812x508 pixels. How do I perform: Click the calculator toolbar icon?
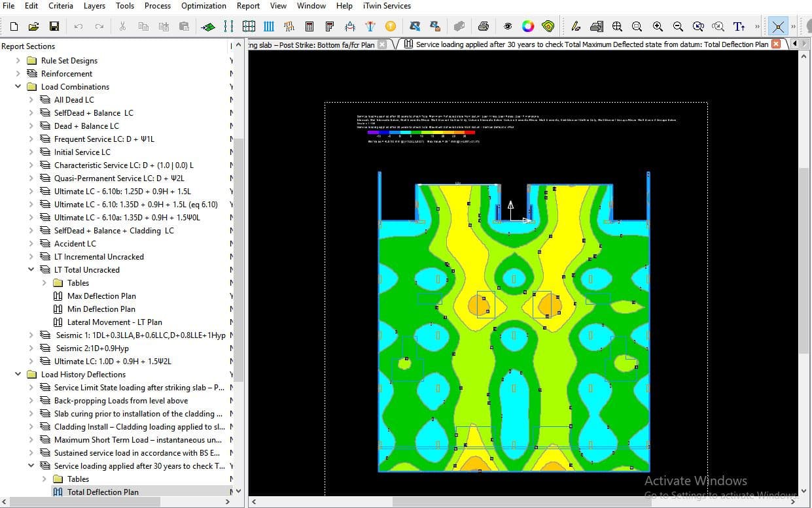point(309,27)
